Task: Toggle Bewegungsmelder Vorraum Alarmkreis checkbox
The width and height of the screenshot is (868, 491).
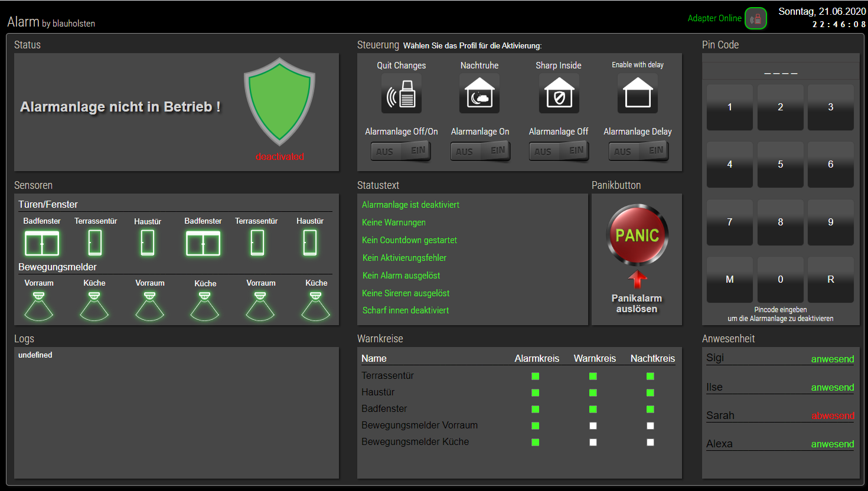Action: pyautogui.click(x=536, y=425)
